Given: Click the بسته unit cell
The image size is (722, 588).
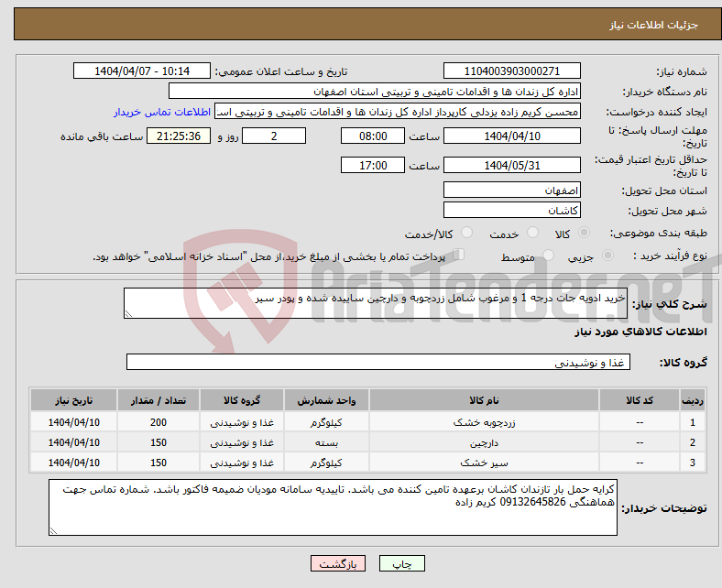Looking at the screenshot, I should pyautogui.click(x=326, y=442).
